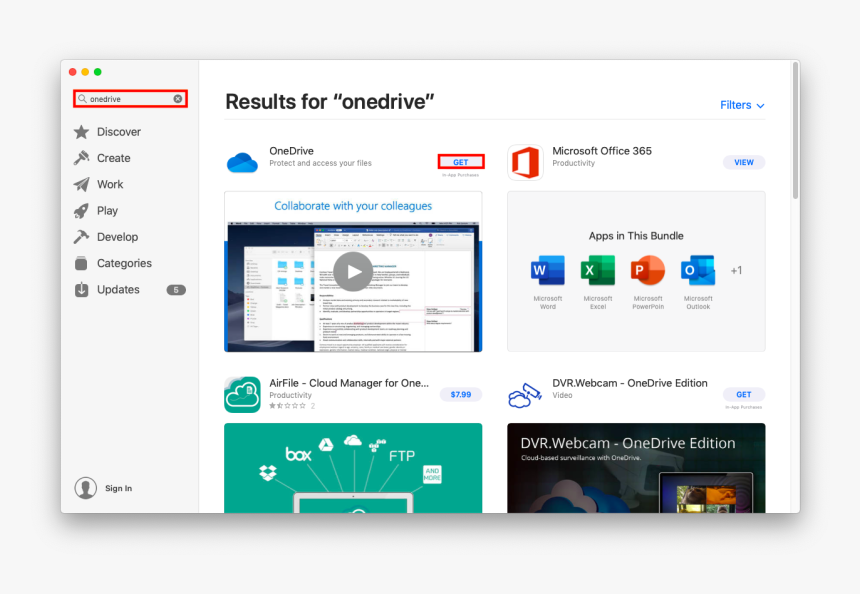Select the Microsoft PowerPoint icon in bundle
Viewport: 860px width, 594px height.
point(648,270)
